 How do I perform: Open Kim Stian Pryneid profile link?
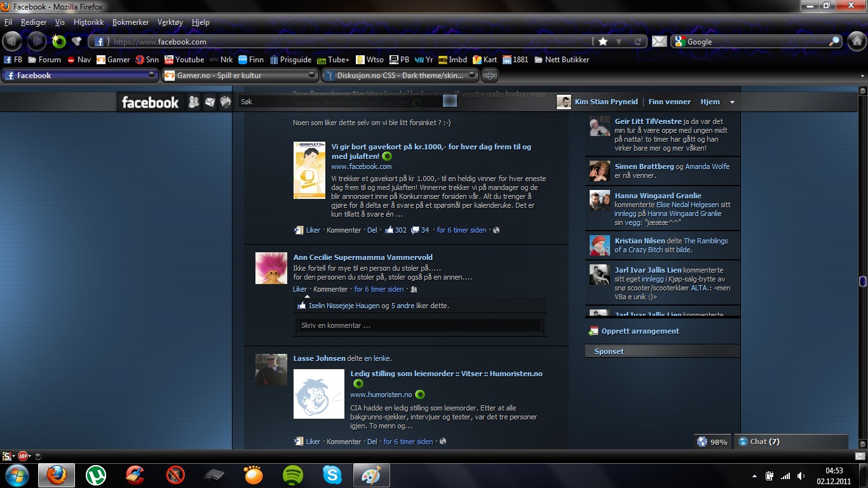point(606,102)
